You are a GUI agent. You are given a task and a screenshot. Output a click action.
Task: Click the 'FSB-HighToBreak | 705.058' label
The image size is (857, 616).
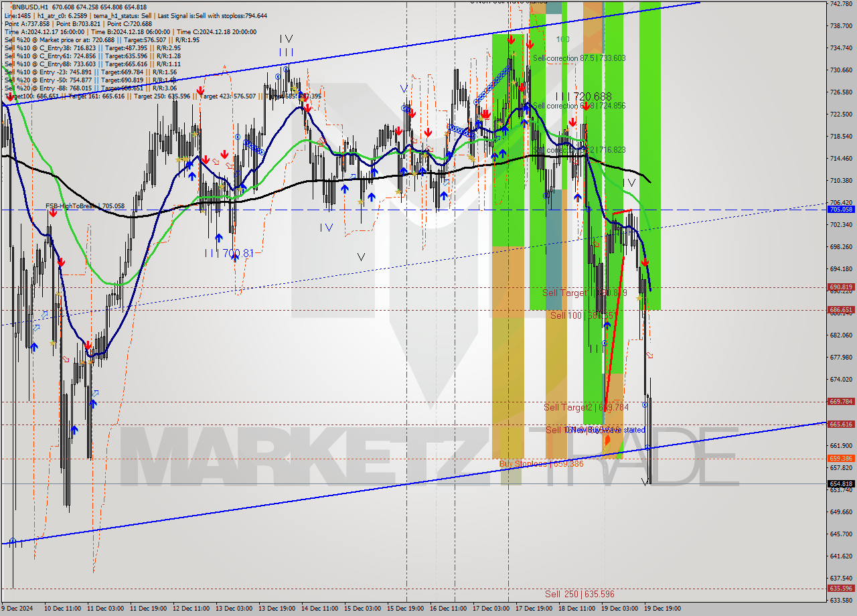coord(85,206)
